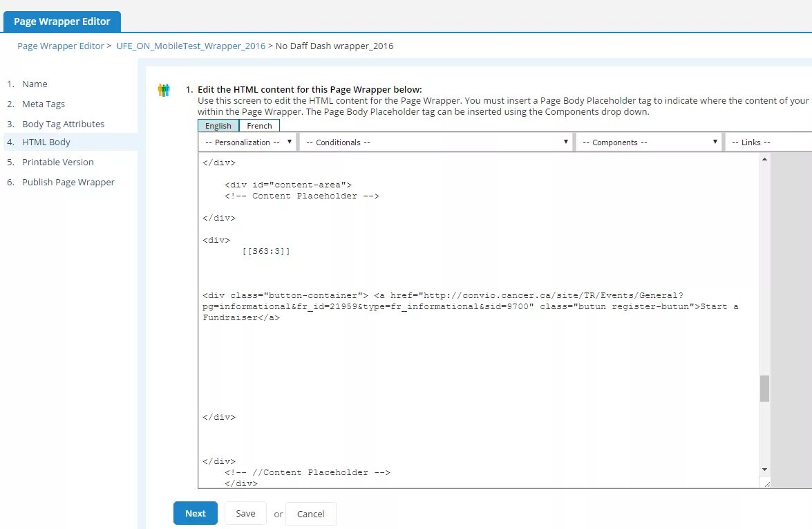Click the '<div class="button-container">' code line
Image resolution: width=812 pixels, height=529 pixels.
point(285,295)
